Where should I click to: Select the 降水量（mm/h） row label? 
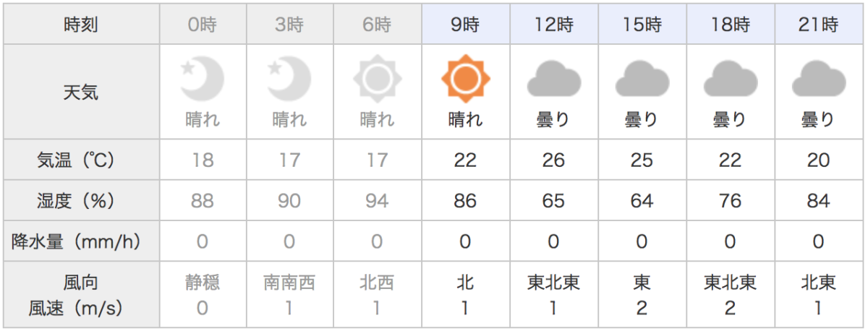pos(81,241)
